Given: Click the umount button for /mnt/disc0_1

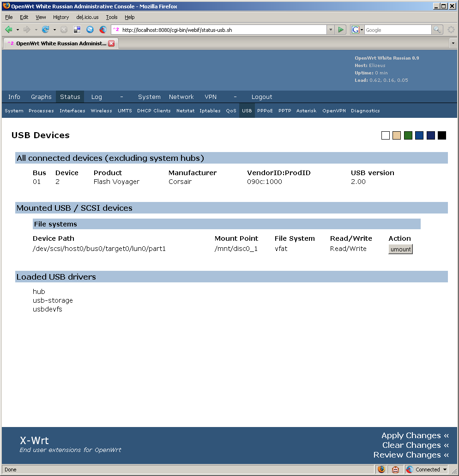Looking at the screenshot, I should coord(400,249).
